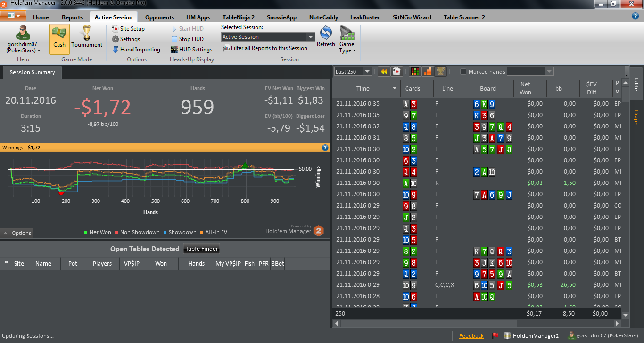The width and height of the screenshot is (644, 343).
Task: Toggle the Marked hands checkbox
Action: 463,72
